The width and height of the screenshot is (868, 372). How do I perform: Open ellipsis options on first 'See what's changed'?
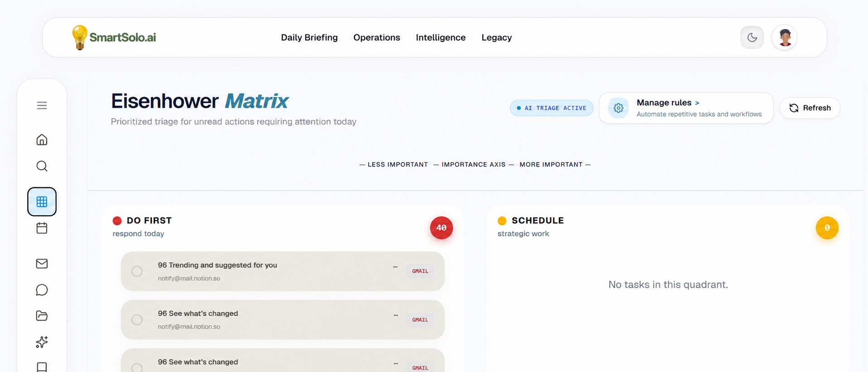click(x=395, y=315)
